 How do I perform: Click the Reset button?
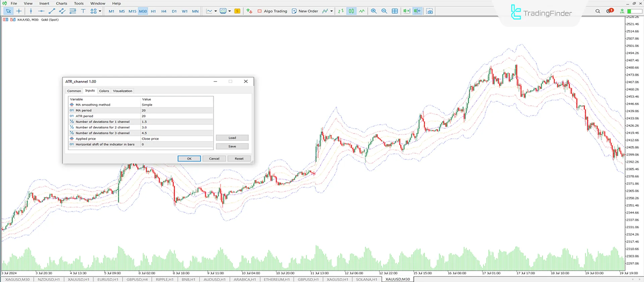click(239, 158)
